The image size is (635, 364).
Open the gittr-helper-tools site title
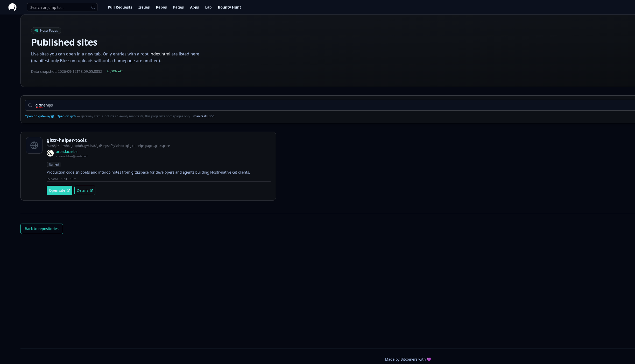(x=67, y=140)
